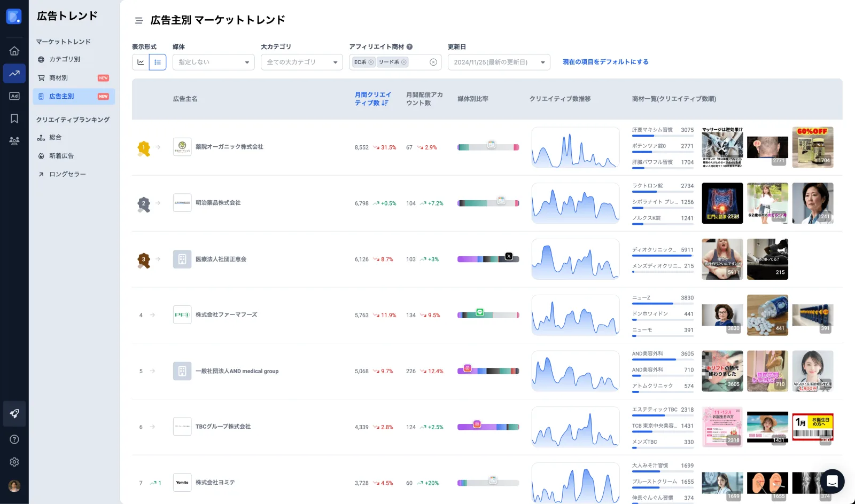The height and width of the screenshot is (504, 855).
Task: Open the 60%OFF creative thumbnail
Action: click(812, 147)
